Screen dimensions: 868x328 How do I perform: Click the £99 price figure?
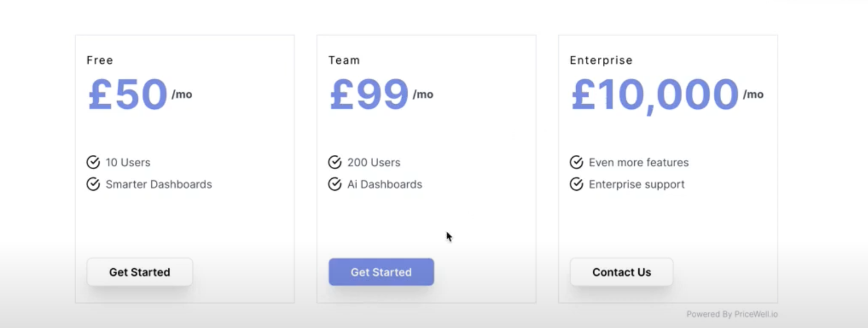pyautogui.click(x=370, y=95)
